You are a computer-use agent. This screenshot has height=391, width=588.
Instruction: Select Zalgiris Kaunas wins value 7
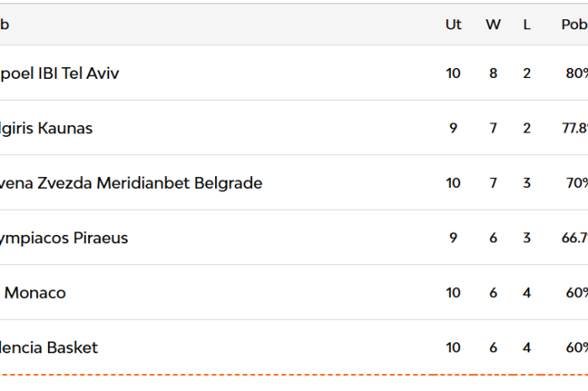[x=493, y=128]
